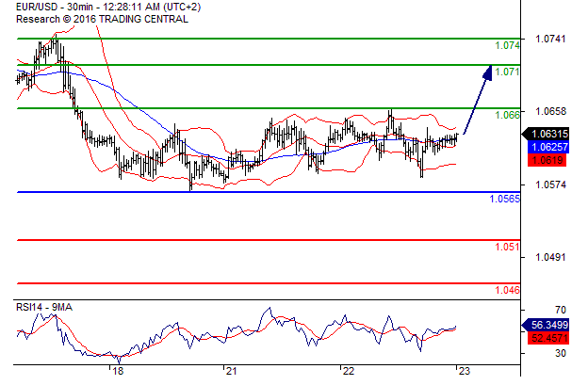Click the RSI 70 axis level
The width and height of the screenshot is (588, 385).
point(561,310)
